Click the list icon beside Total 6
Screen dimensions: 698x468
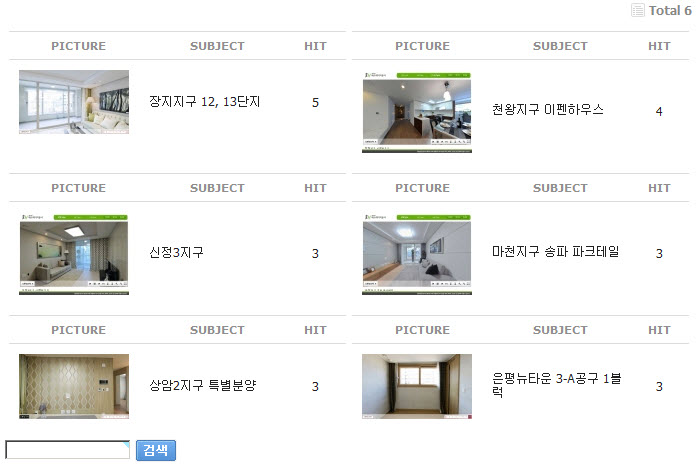point(637,10)
